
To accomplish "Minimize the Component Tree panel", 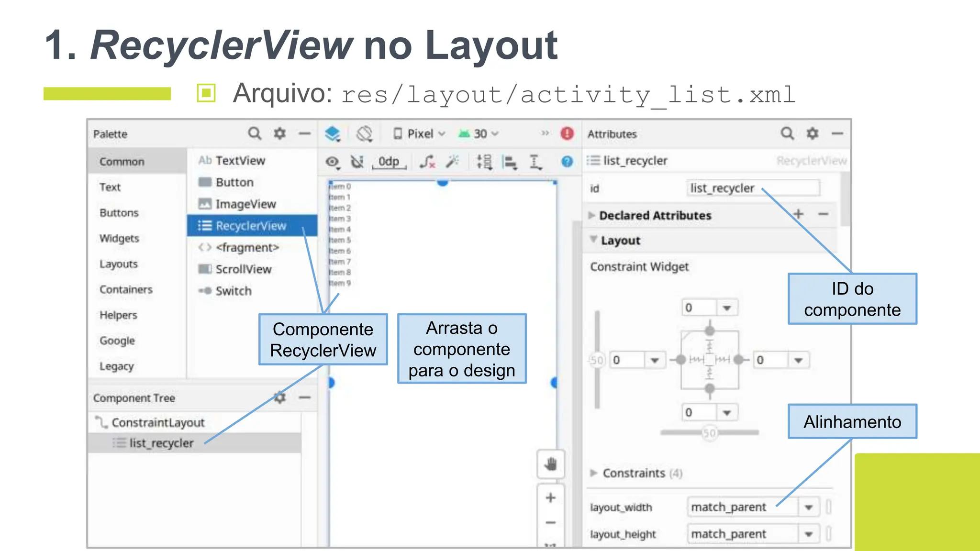I will coord(305,397).
